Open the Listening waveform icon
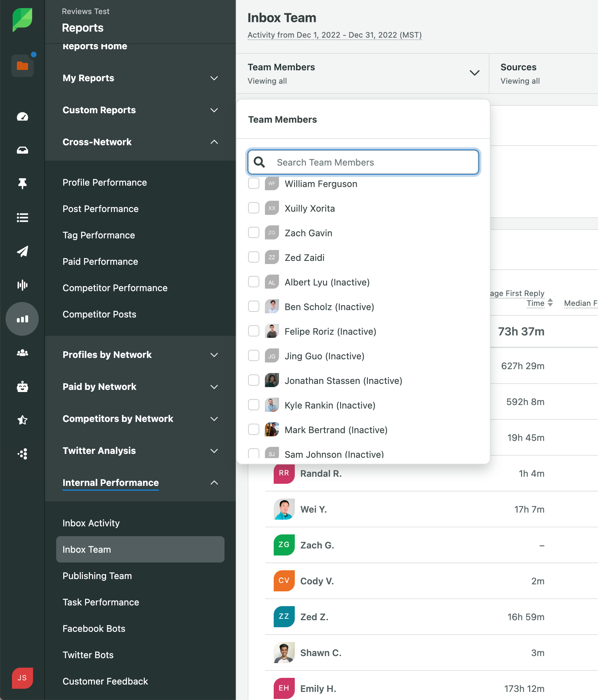This screenshot has width=598, height=700. [22, 285]
